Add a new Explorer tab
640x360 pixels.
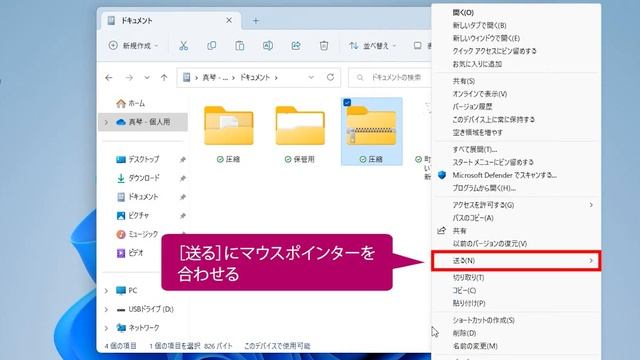point(256,20)
